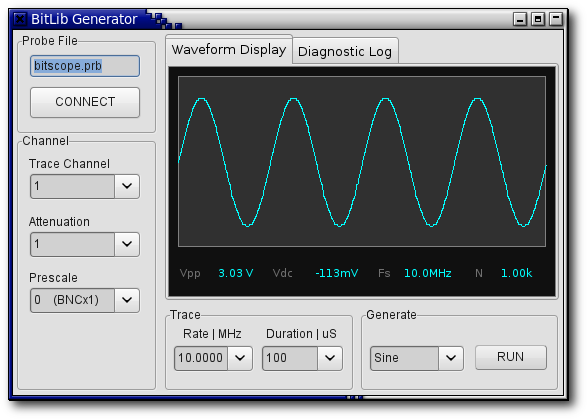Select the Waveform Display tab
Image resolution: width=587 pixels, height=419 pixels.
pyautogui.click(x=229, y=49)
